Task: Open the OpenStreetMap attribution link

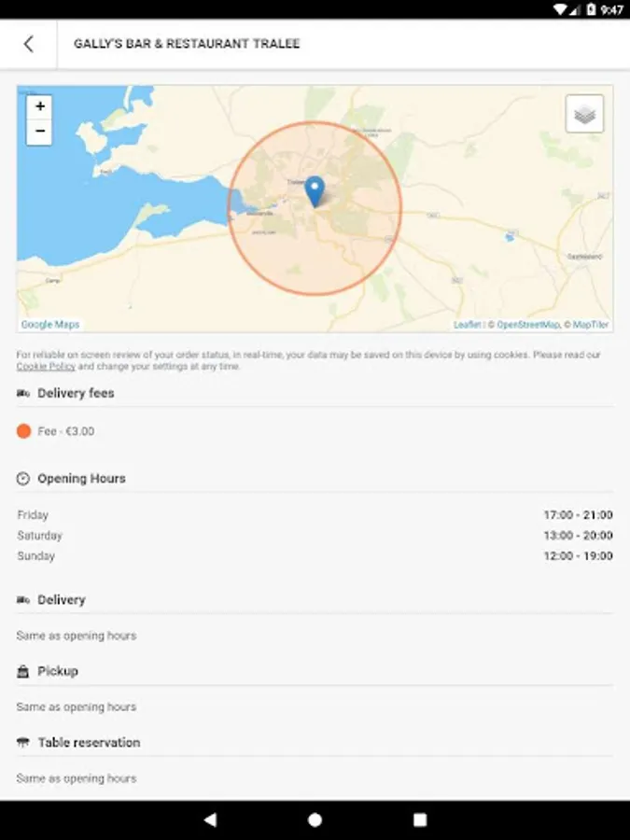Action: [527, 325]
